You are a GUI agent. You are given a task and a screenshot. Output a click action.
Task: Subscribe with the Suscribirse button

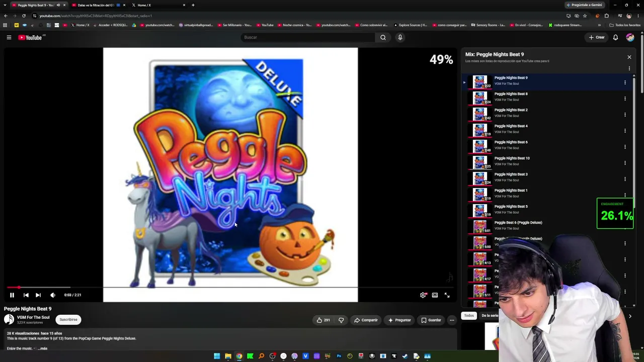pos(68,320)
